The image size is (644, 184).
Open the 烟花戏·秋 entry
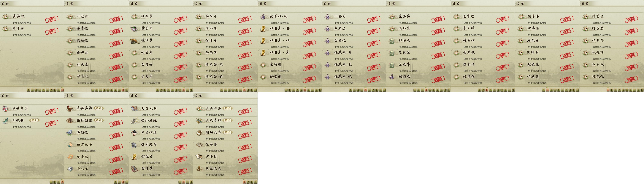354,78
